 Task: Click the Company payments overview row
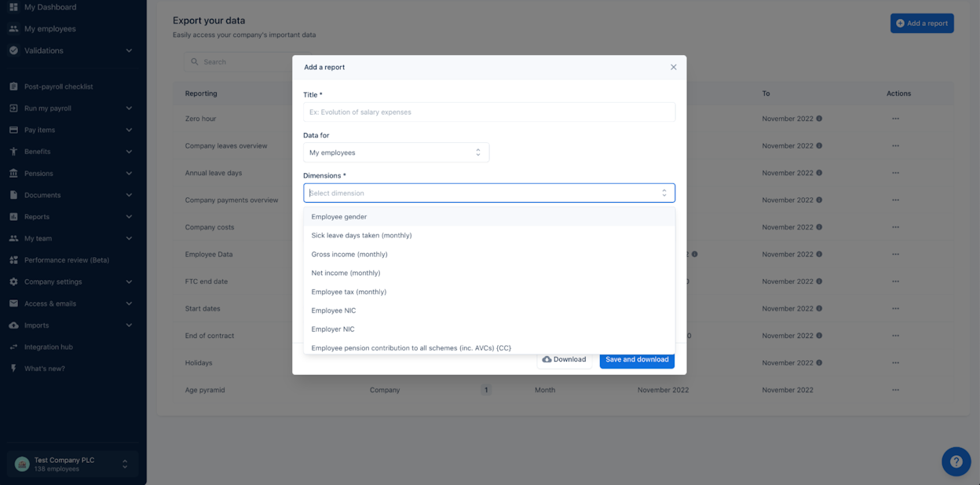[562, 200]
